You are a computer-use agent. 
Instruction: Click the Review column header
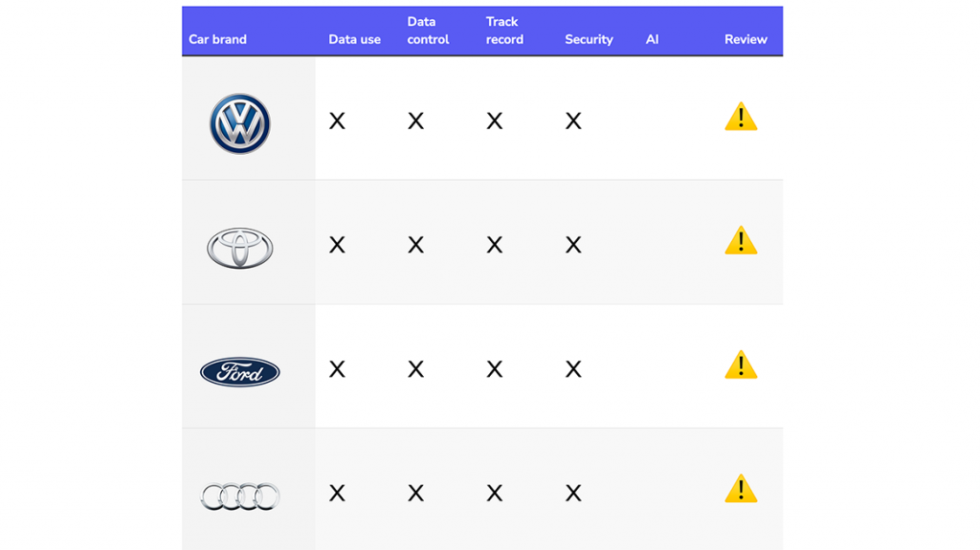tap(746, 39)
